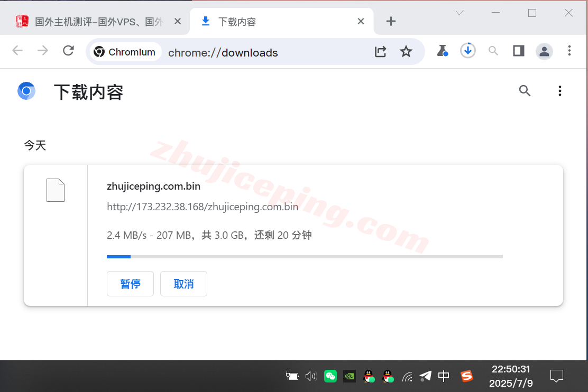Open the second QQ penguin tray icon
This screenshot has height=392, width=588.
[x=388, y=376]
